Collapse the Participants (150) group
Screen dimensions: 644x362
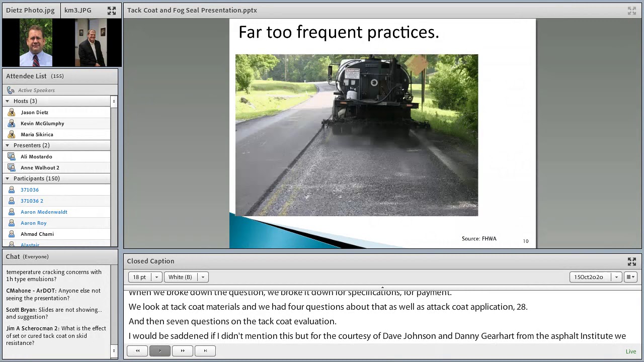7,178
